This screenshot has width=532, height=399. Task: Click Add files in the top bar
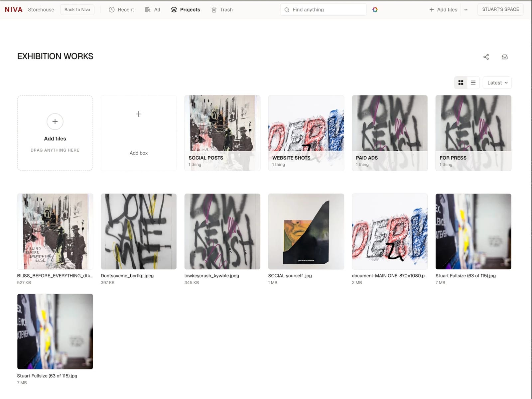(443, 10)
